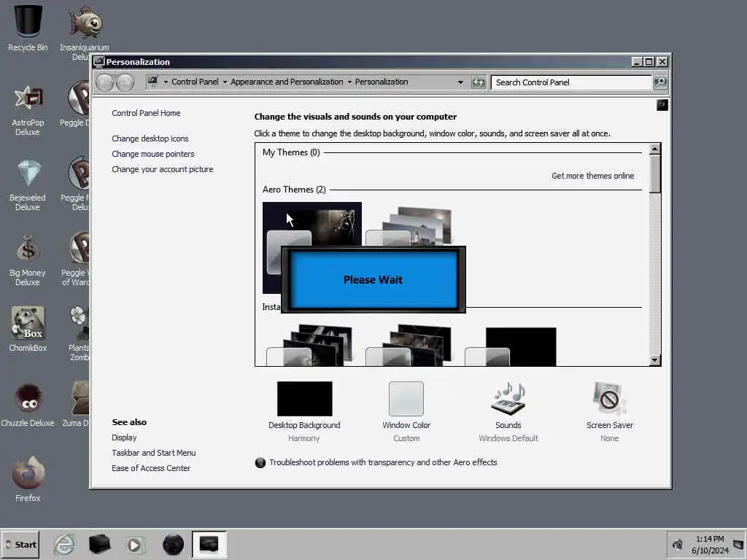
Task: Open the address bar history dropdown
Action: (460, 82)
